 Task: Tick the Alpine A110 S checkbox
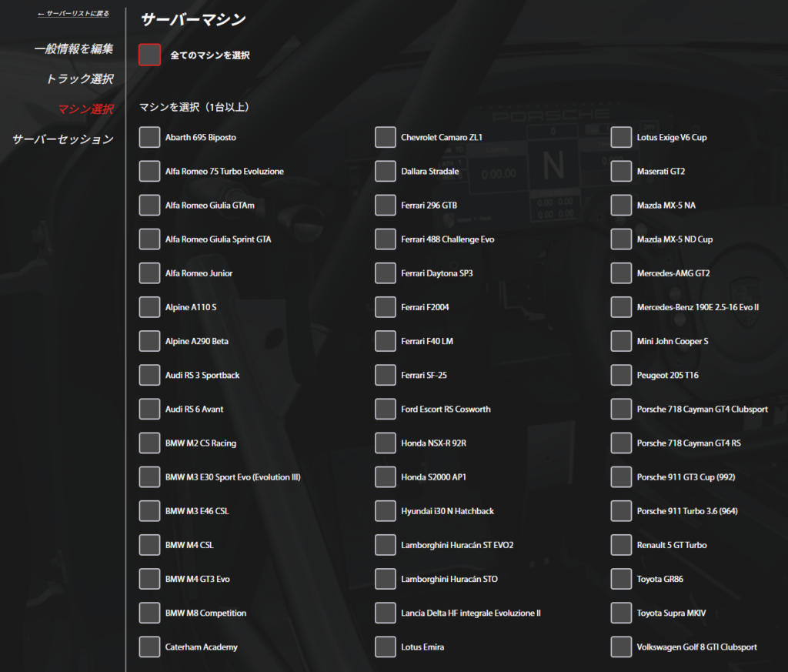tap(149, 307)
